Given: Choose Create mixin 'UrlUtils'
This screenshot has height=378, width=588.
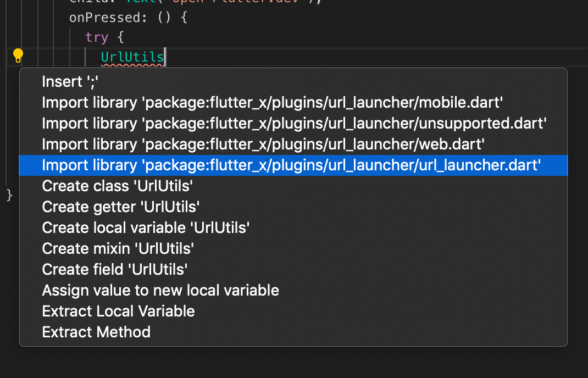Looking at the screenshot, I should [293, 249].
